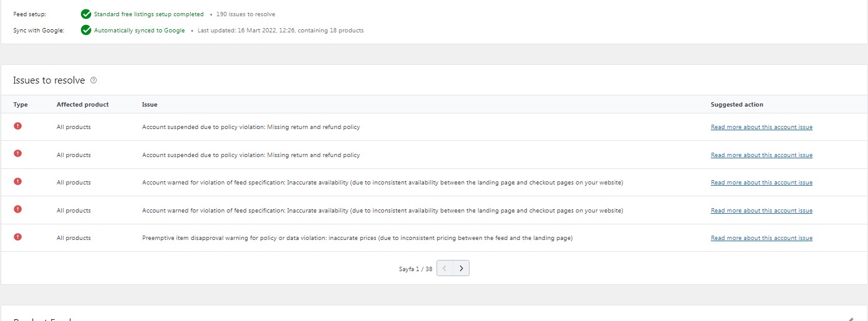This screenshot has width=868, height=321.
Task: Click the Automatically synced to Google status
Action: tap(139, 31)
